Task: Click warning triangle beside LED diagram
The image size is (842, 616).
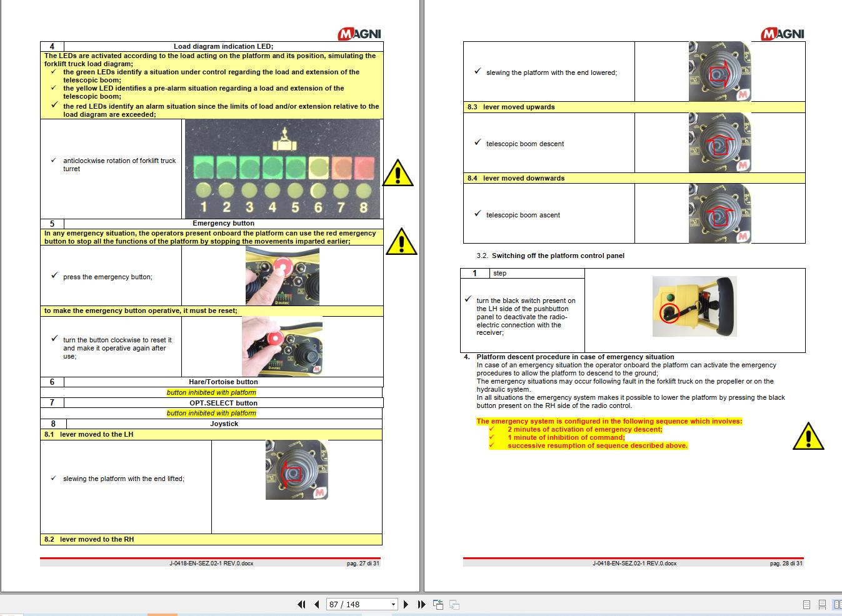Action: click(398, 173)
